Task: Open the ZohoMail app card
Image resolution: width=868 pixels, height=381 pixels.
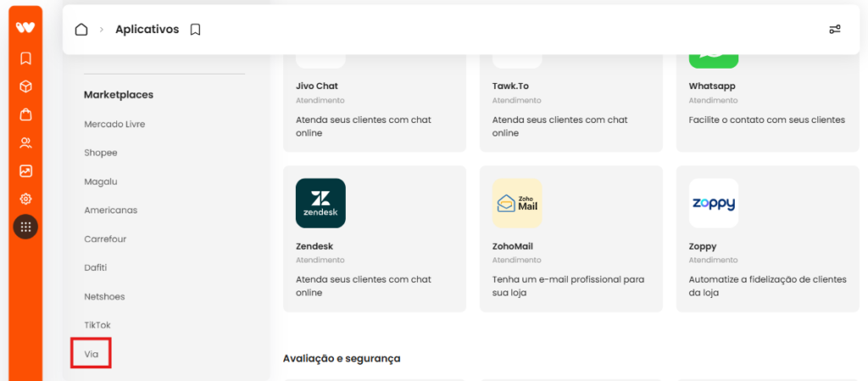Action: pyautogui.click(x=570, y=239)
